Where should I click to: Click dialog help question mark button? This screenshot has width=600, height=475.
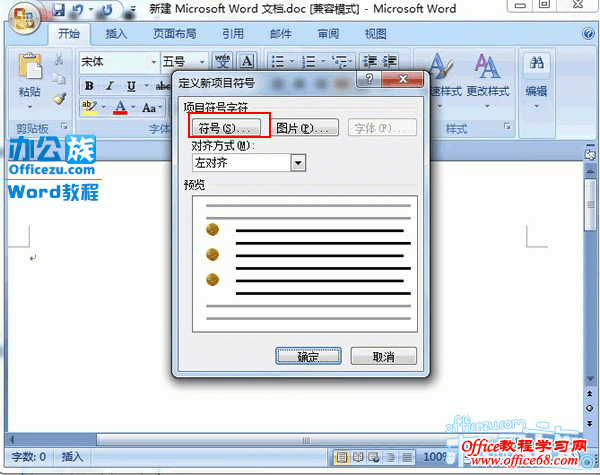(368, 79)
